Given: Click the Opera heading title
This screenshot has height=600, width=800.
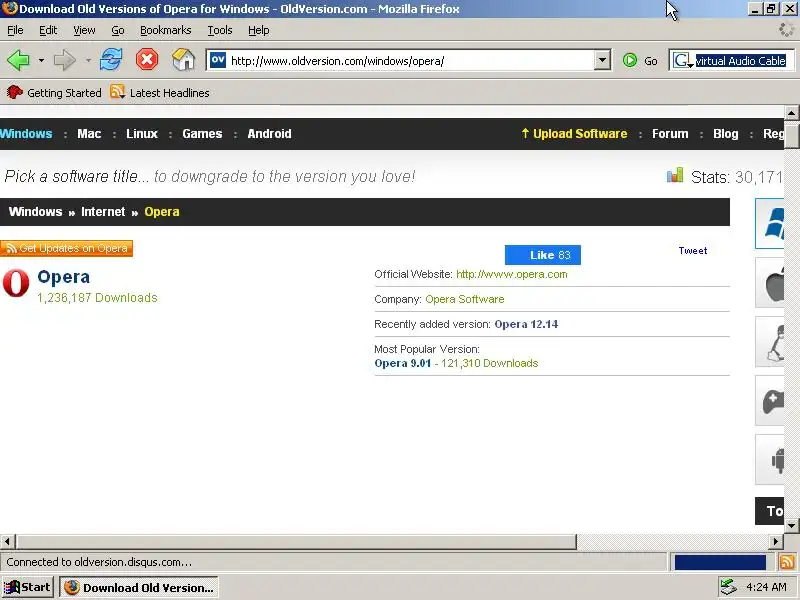Looking at the screenshot, I should pos(64,277).
